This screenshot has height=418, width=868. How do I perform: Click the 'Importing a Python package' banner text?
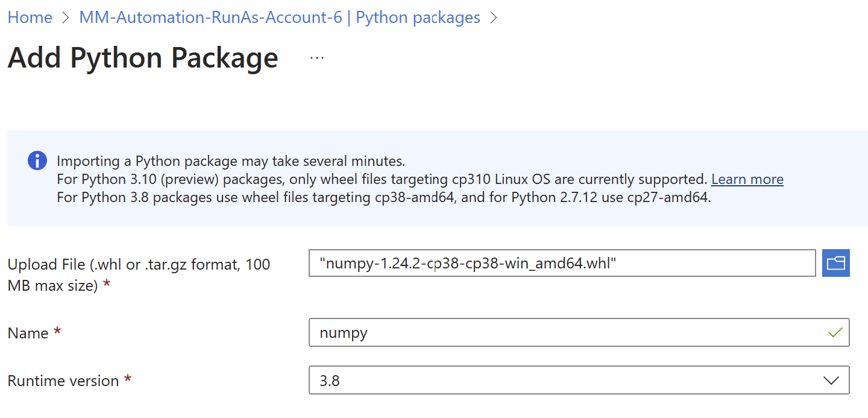click(x=231, y=161)
